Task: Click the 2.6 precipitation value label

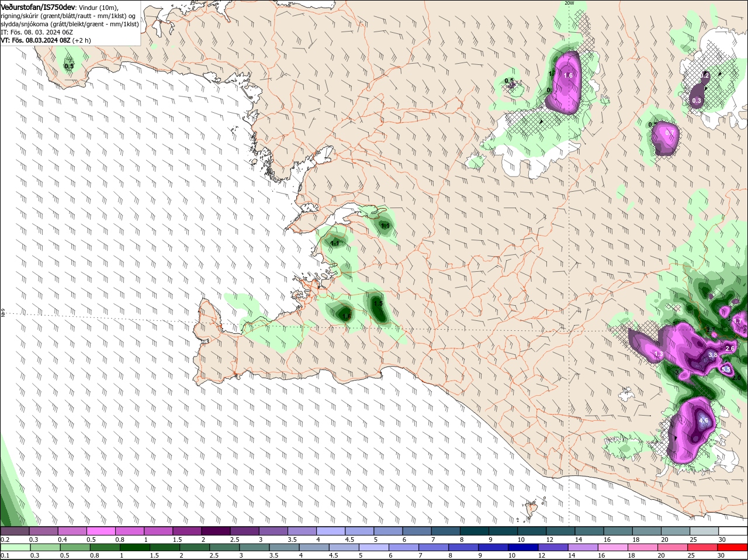Action: (730, 348)
